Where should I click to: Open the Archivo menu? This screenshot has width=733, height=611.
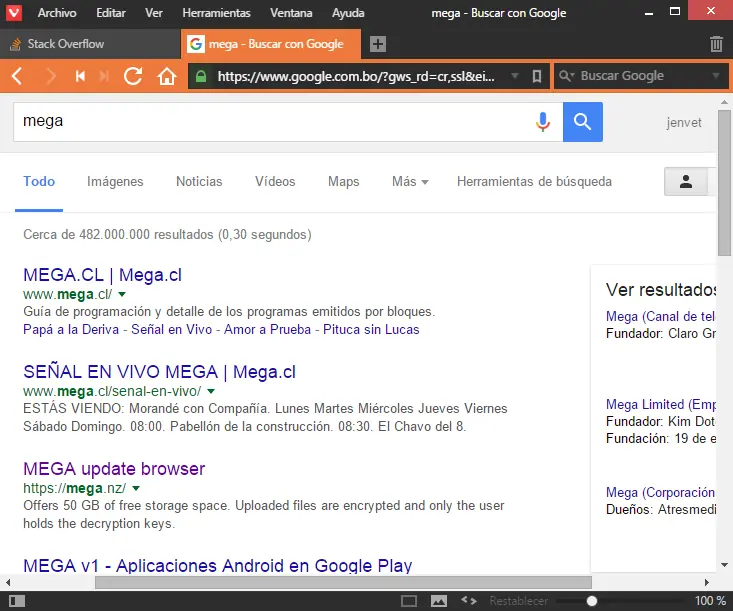[57, 13]
